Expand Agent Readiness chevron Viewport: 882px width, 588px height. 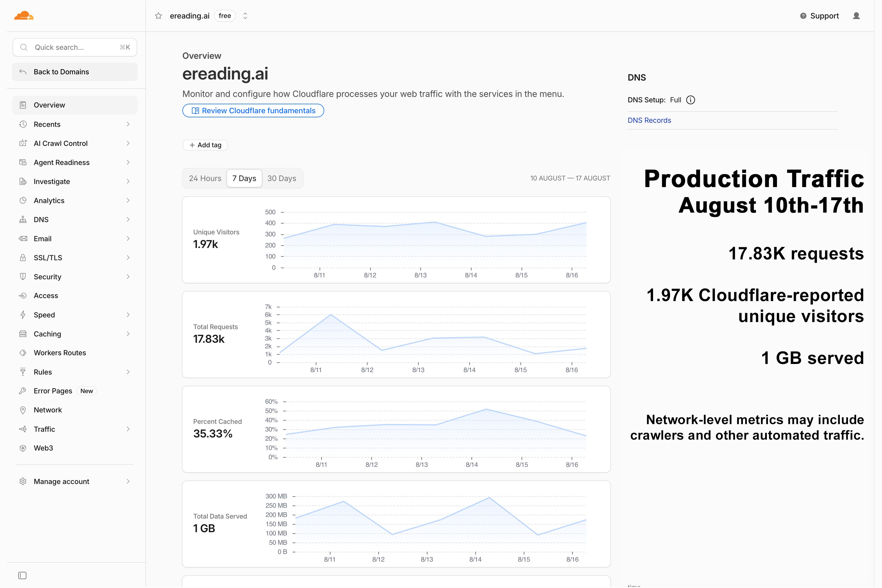128,162
